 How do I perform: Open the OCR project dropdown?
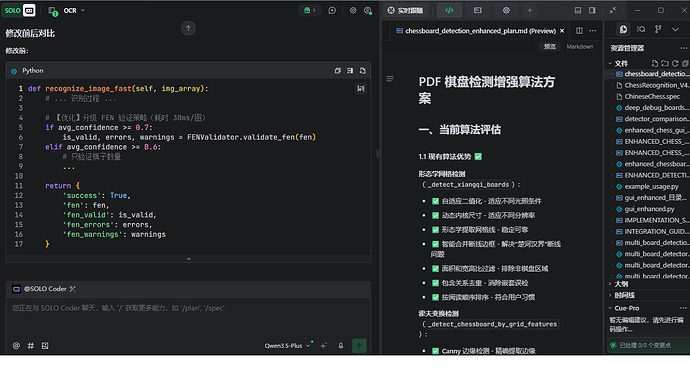(x=74, y=10)
